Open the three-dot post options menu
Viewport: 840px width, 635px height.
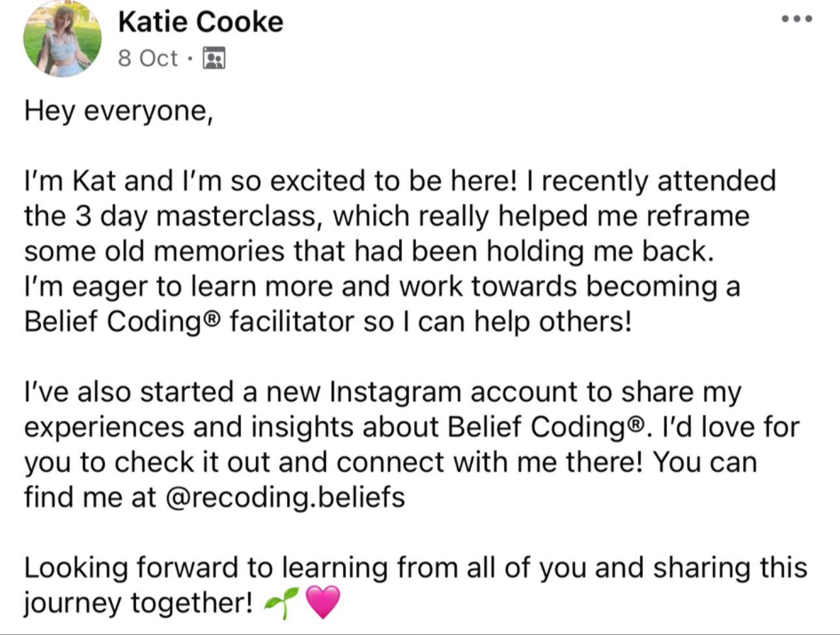(x=797, y=19)
